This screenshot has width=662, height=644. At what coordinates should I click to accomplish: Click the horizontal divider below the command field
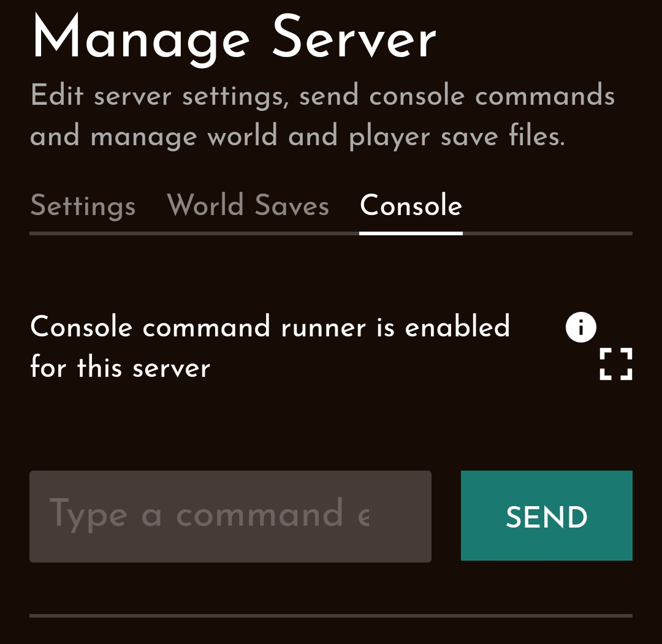330,615
